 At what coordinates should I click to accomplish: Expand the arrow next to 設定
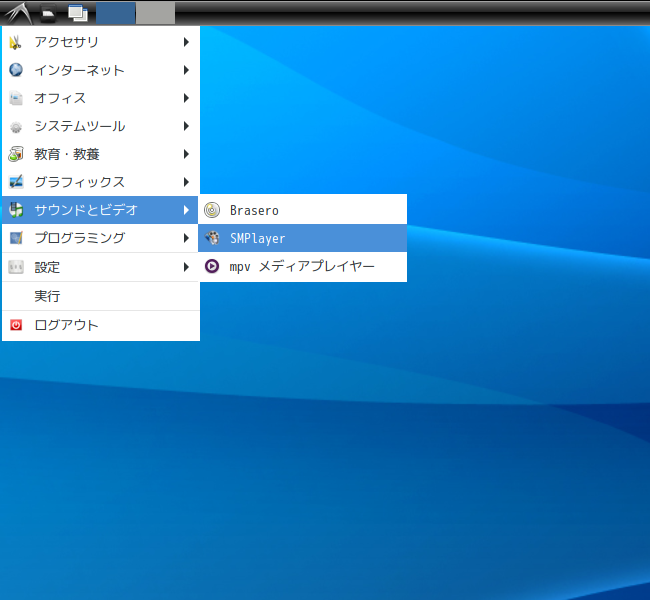(x=186, y=267)
